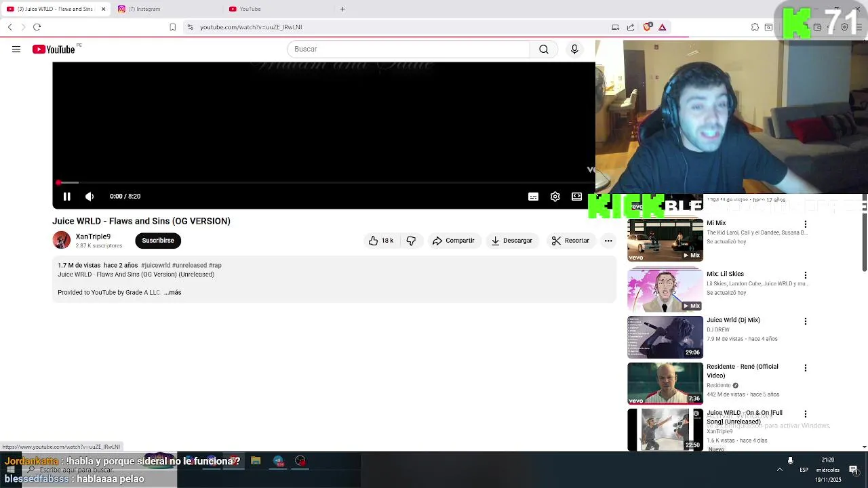
Task: Open the browser extensions puzzle icon
Action: (x=755, y=27)
